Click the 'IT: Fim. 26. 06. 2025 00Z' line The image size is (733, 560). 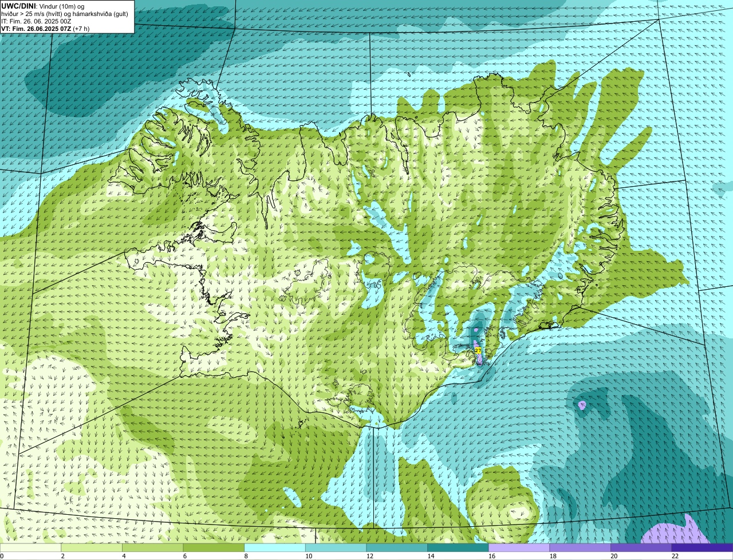click(x=36, y=21)
